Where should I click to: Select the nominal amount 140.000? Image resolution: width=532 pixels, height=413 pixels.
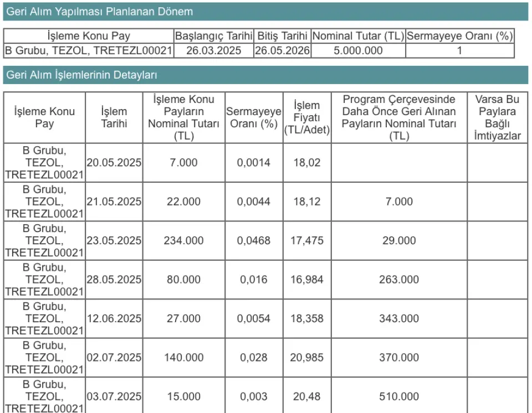click(184, 358)
